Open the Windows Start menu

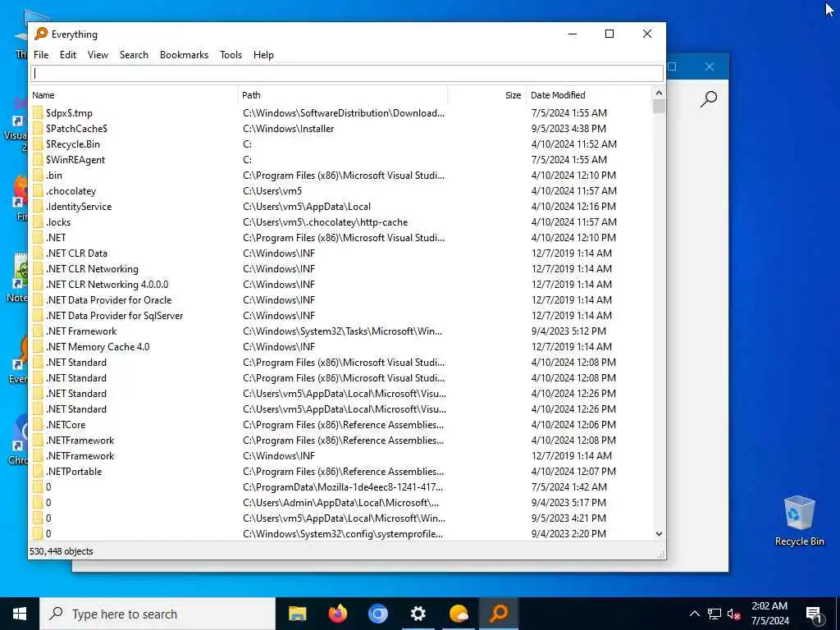tap(20, 614)
